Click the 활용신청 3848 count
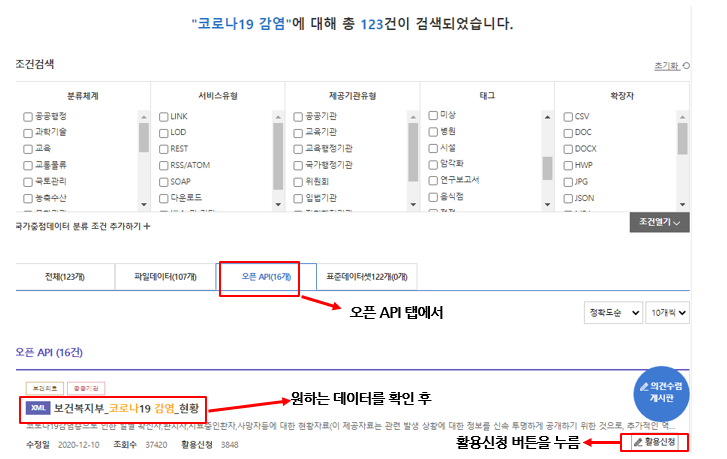Viewport: 727px width, 459px height. coord(230,445)
